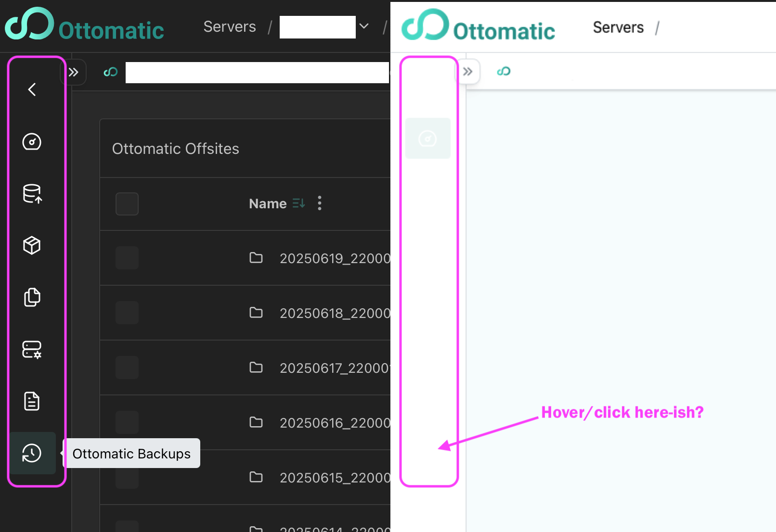
Task: Click folder icon for 20250617 row
Action: (x=256, y=367)
